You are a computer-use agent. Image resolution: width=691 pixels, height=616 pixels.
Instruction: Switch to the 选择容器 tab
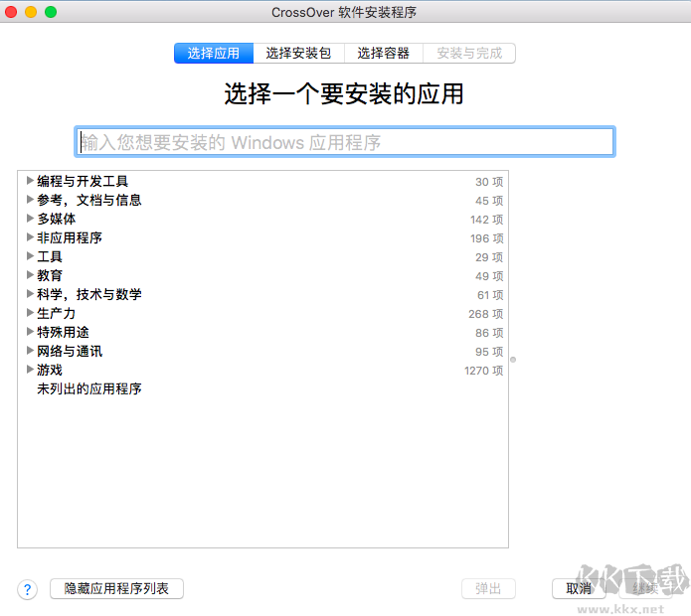click(x=384, y=54)
